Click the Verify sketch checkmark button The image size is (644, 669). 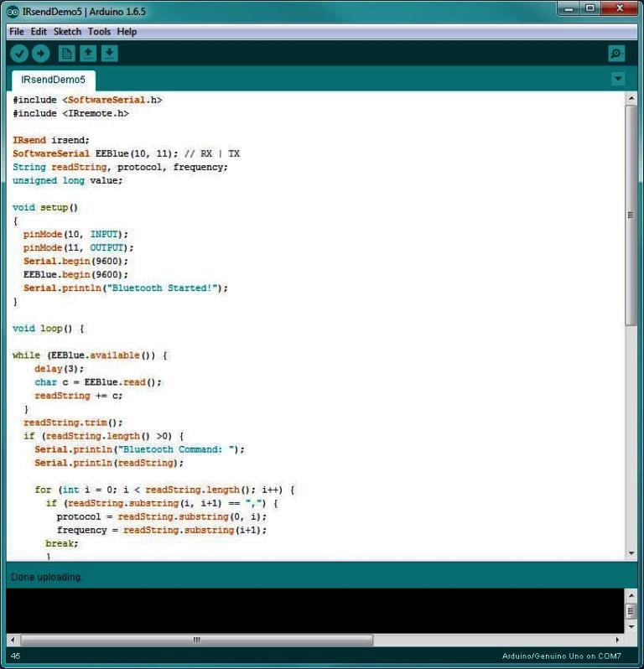click(19, 54)
